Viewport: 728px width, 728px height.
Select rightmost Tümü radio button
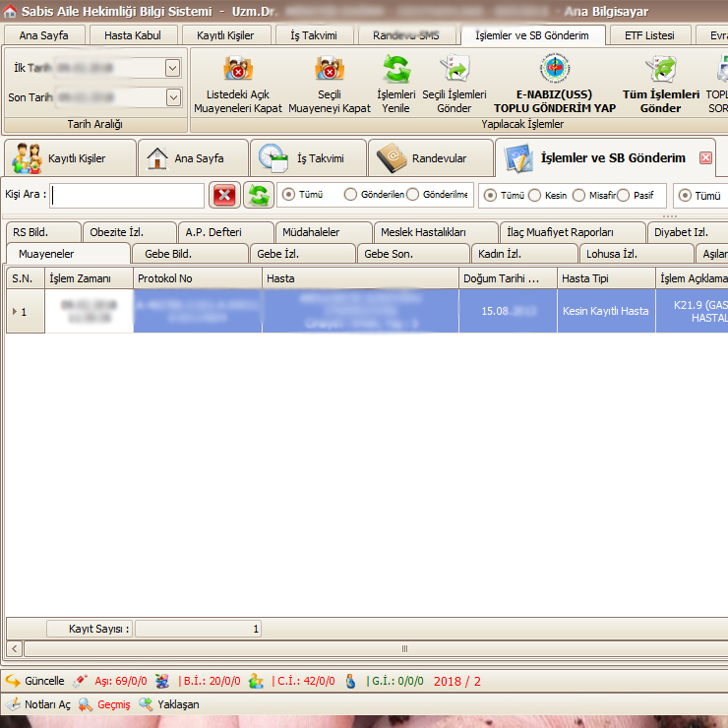point(685,195)
